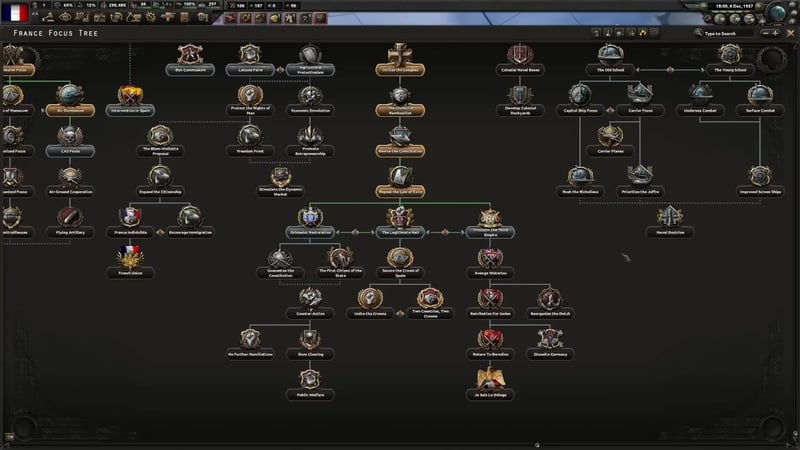
Task: Select the Develop Colonial Dockyards focus
Action: click(x=520, y=101)
